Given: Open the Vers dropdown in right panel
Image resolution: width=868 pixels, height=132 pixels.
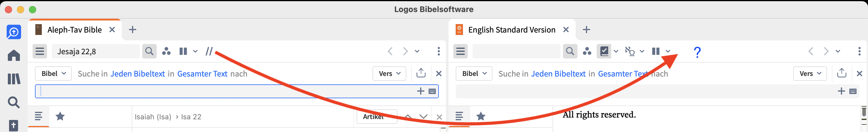Looking at the screenshot, I should pyautogui.click(x=810, y=74).
